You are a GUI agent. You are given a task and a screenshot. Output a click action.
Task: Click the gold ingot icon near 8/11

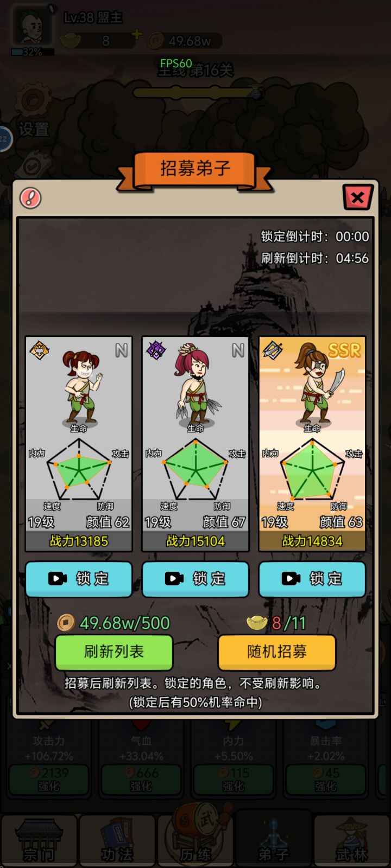pyautogui.click(x=257, y=623)
